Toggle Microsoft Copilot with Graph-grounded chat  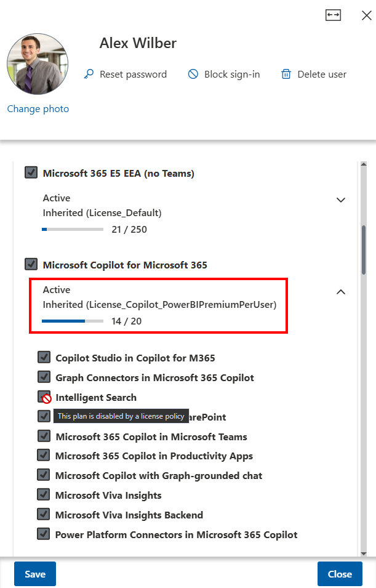click(x=44, y=475)
